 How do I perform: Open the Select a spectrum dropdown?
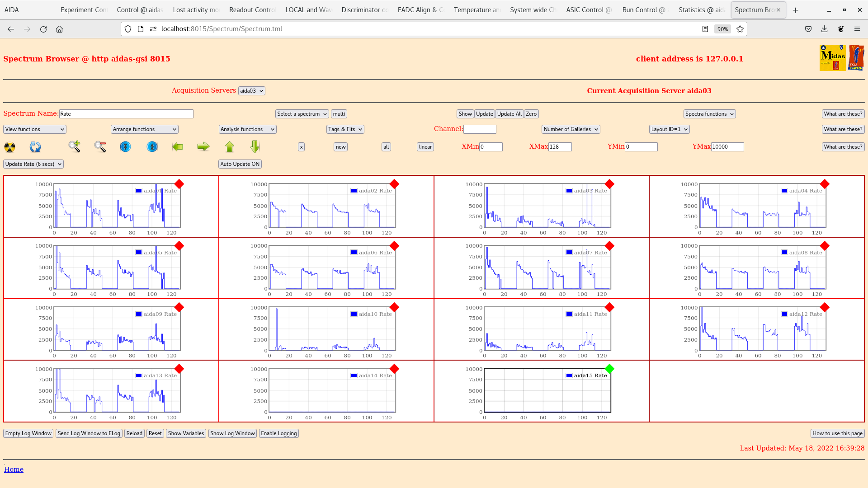[x=302, y=114]
